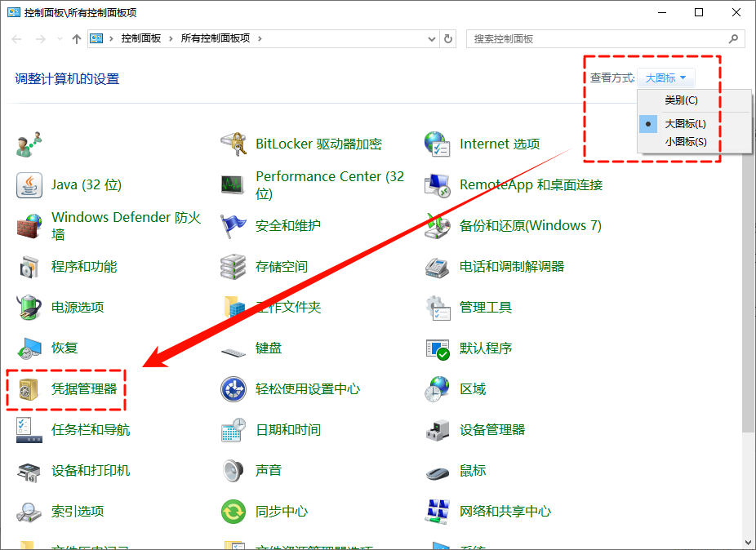Expand the 所有控制面板项 breadcrumb chevron

pyautogui.click(x=260, y=38)
